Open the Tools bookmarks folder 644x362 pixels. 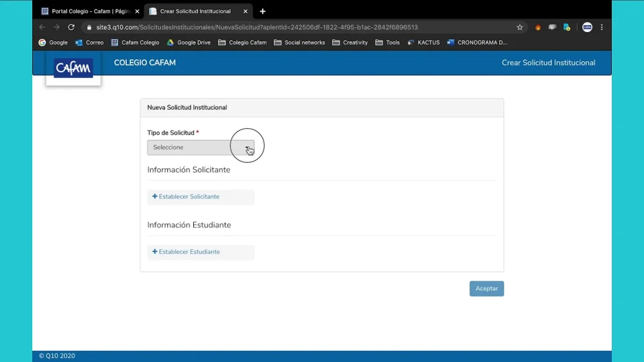point(387,43)
